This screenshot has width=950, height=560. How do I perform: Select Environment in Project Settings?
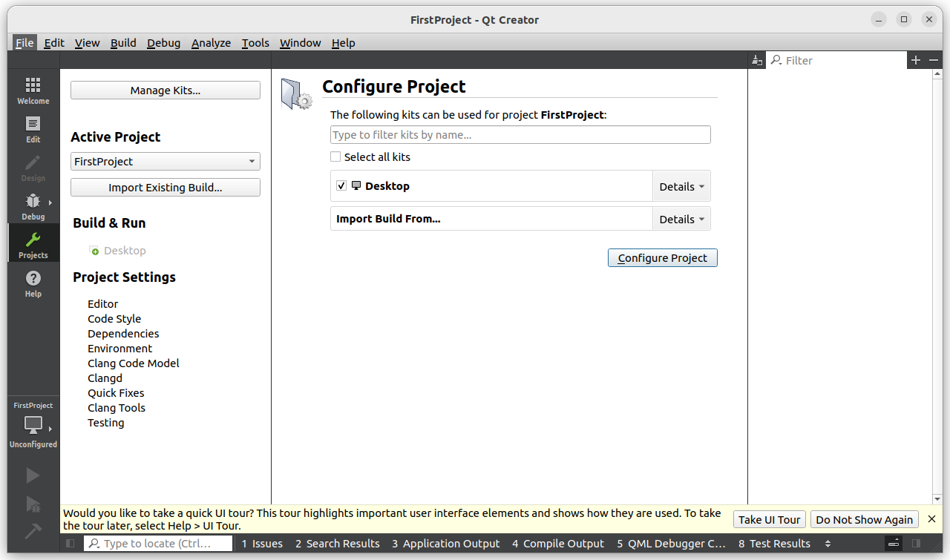(120, 349)
